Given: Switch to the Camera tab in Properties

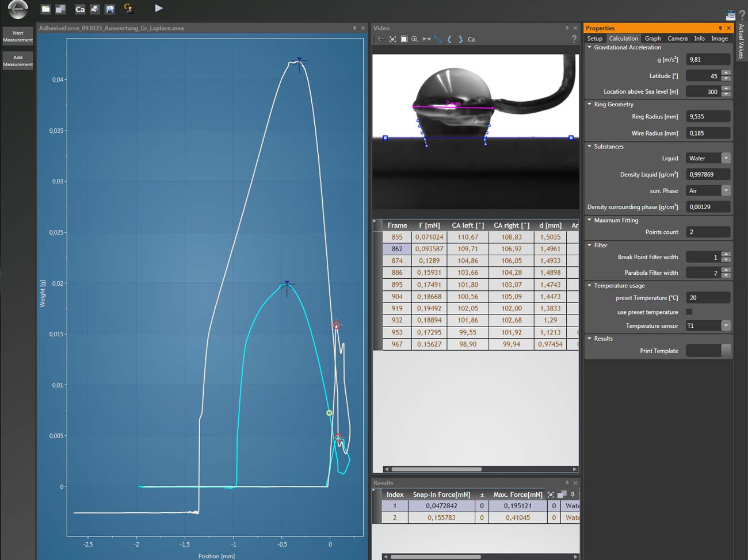Looking at the screenshot, I should point(677,39).
